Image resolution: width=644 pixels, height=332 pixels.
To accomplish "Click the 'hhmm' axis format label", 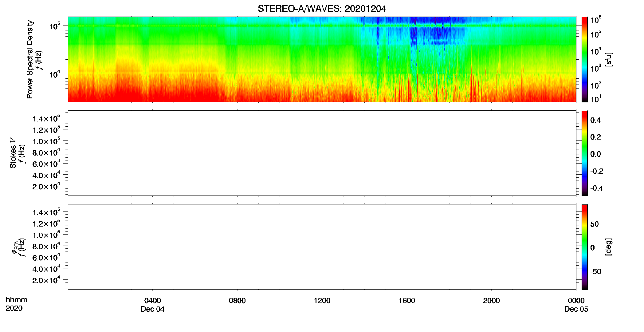I will click(17, 300).
